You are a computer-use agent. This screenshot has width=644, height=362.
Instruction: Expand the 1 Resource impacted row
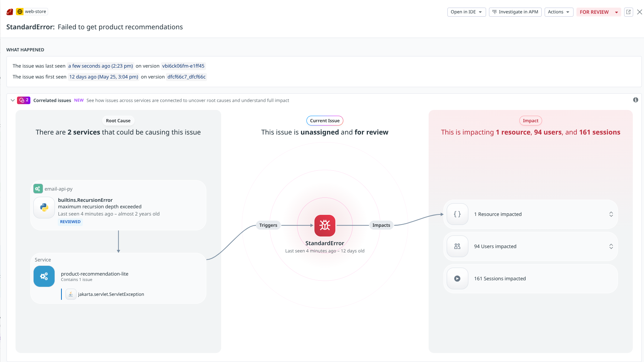click(611, 214)
